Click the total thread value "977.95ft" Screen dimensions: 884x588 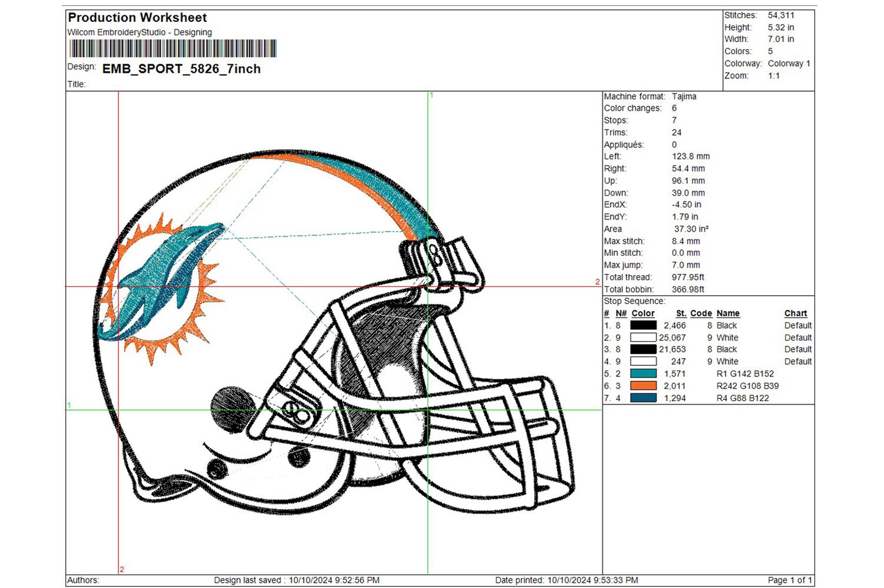pos(688,278)
